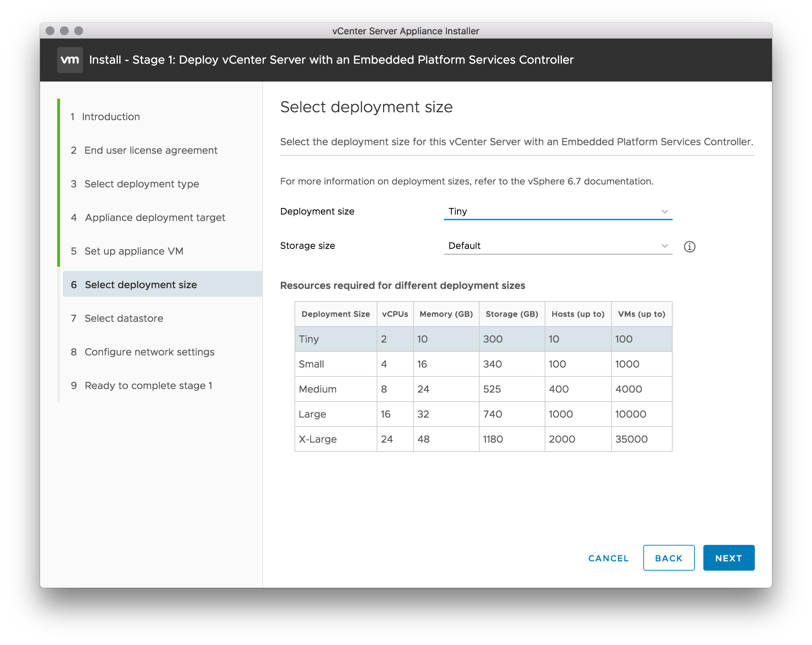Click the Deployment Size column header
The width and height of the screenshot is (812, 645).
[336, 314]
